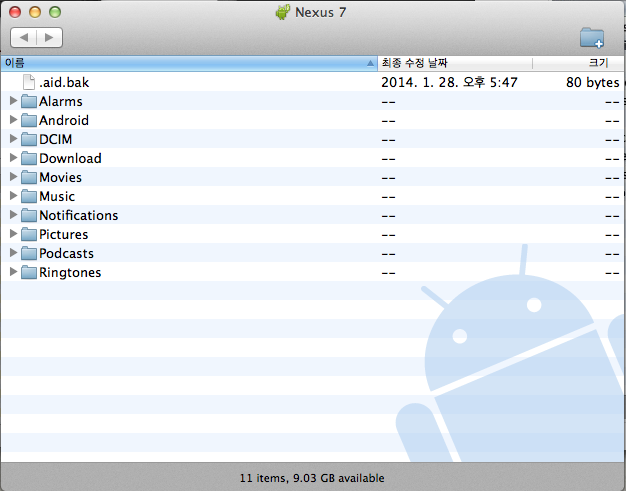Click the 11 items status bar text
The image size is (626, 491).
pos(312,478)
